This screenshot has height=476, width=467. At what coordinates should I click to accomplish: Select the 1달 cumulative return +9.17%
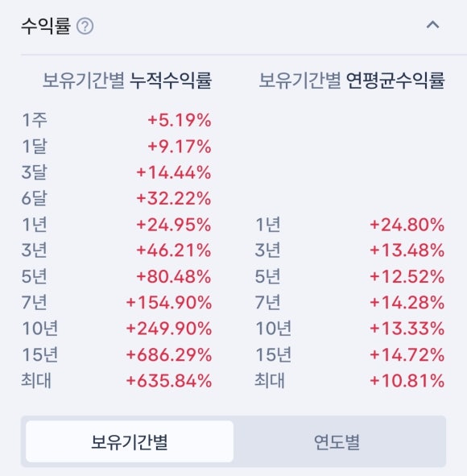click(x=180, y=147)
